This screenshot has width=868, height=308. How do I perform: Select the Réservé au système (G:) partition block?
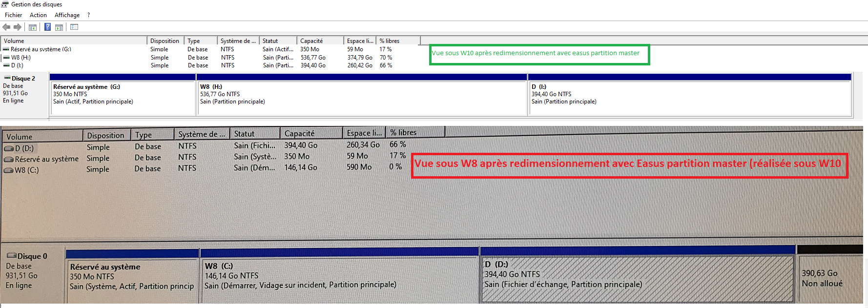[123, 95]
